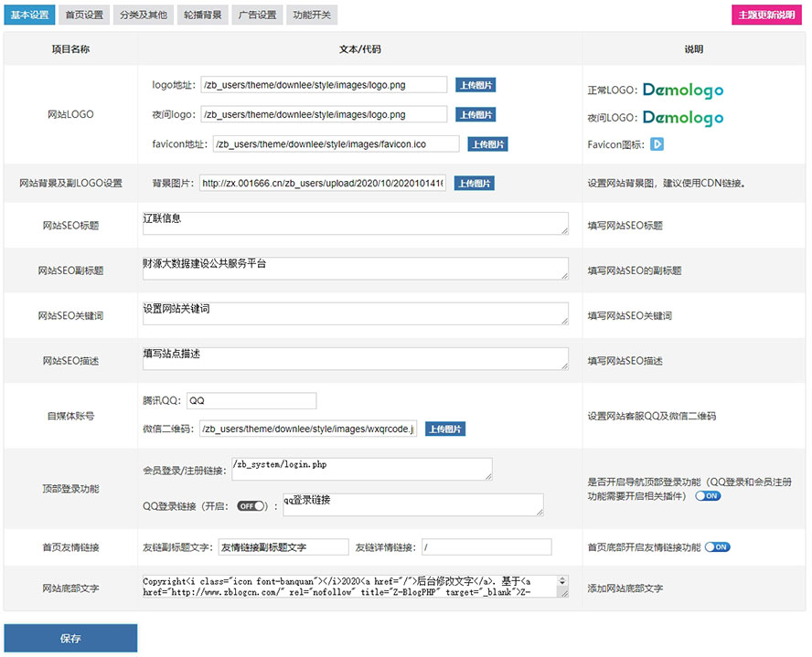Click the normal Demologo logo image

click(682, 90)
